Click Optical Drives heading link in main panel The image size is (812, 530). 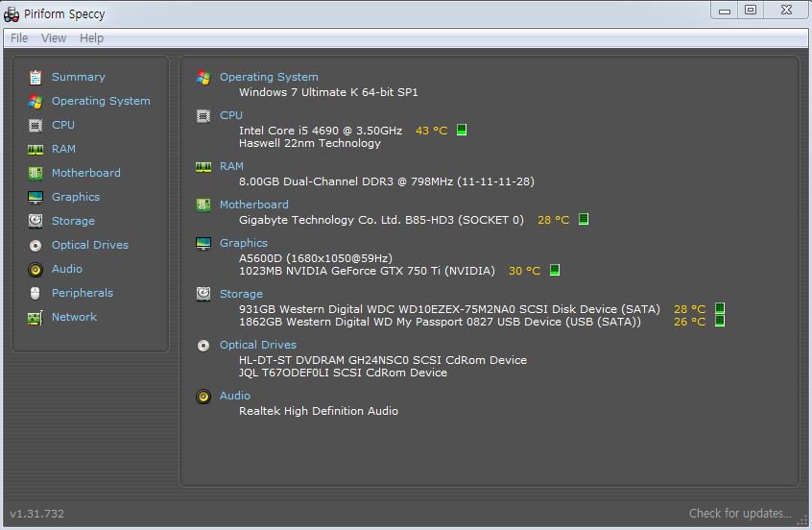click(x=258, y=345)
